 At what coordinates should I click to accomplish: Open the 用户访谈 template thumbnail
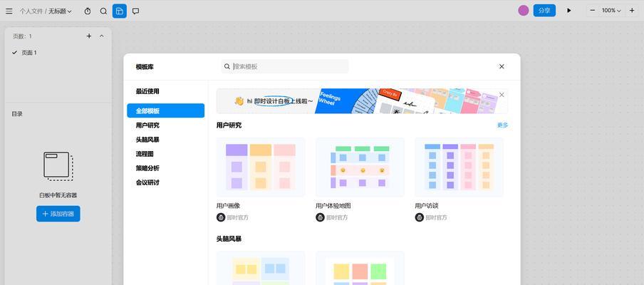tap(459, 167)
